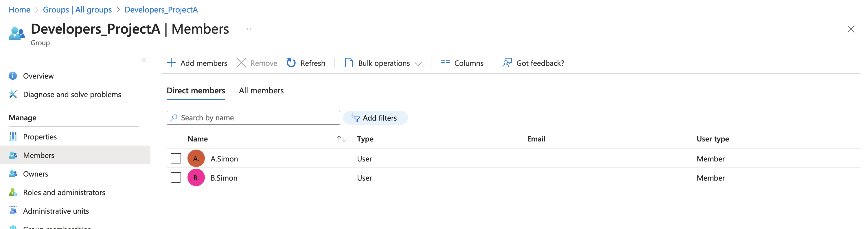Click the Refresh arrow icon
The image size is (868, 229).
291,63
